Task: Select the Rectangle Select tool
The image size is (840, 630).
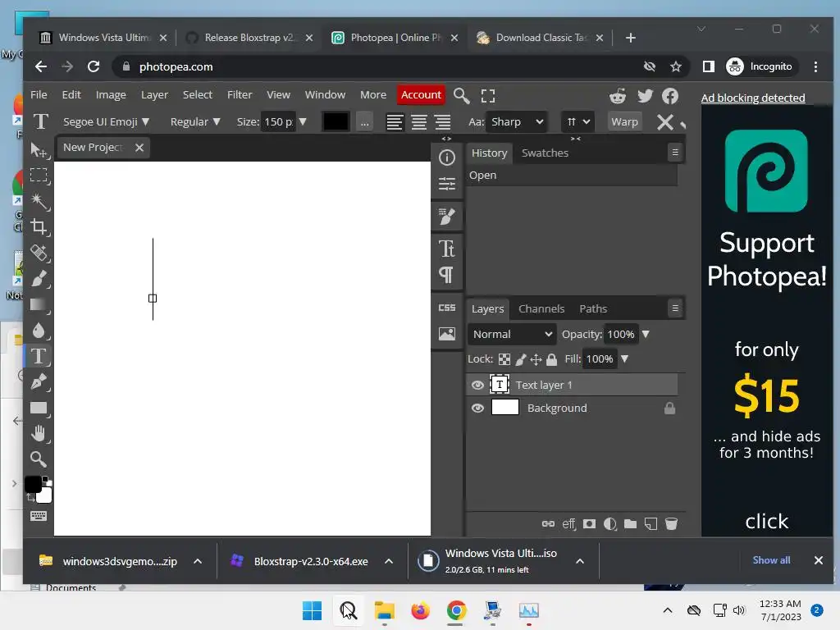Action: click(39, 176)
